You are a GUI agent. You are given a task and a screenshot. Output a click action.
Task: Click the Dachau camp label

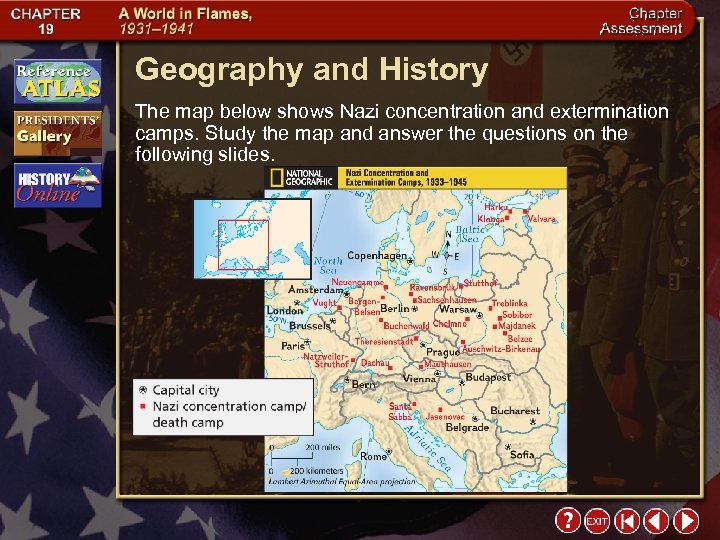375,363
